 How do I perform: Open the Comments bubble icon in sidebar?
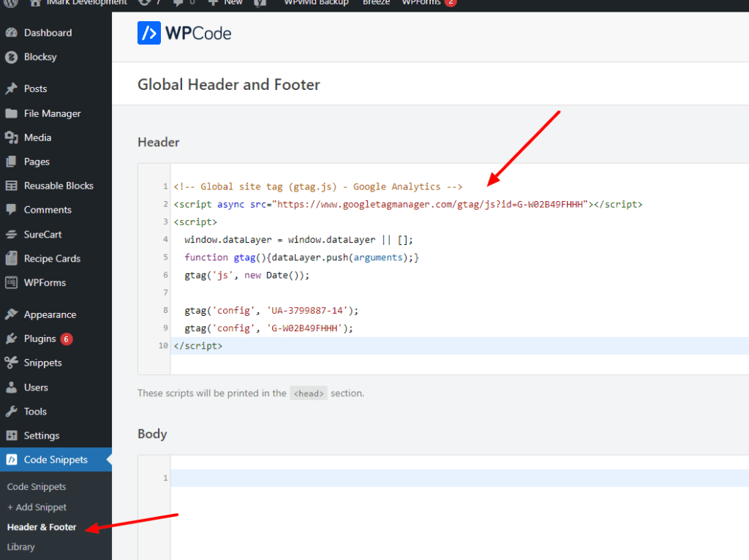click(12, 210)
